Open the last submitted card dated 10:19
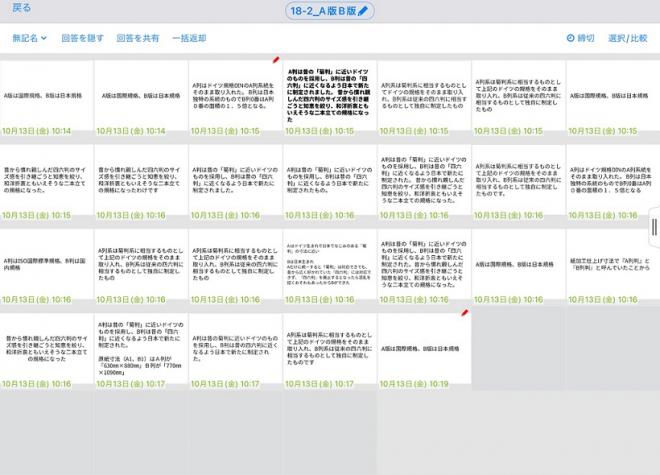This screenshot has width=660, height=475. pyautogui.click(x=423, y=348)
